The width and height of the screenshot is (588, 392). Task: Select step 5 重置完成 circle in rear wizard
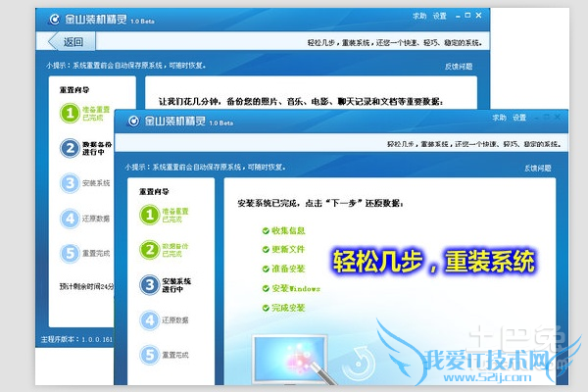click(x=70, y=253)
